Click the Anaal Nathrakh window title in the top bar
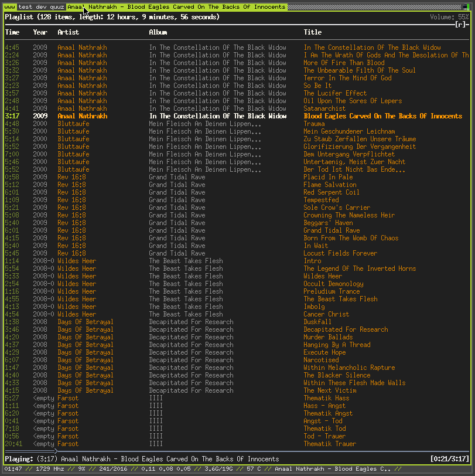This screenshot has width=475, height=476. [x=176, y=6]
